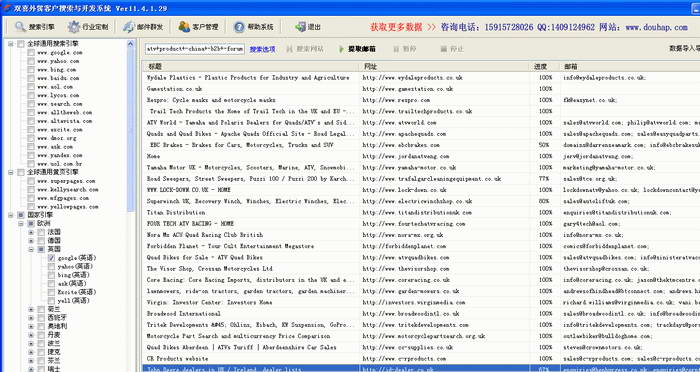Click the http://www.thevisorshop.com URL cell

(x=406, y=269)
